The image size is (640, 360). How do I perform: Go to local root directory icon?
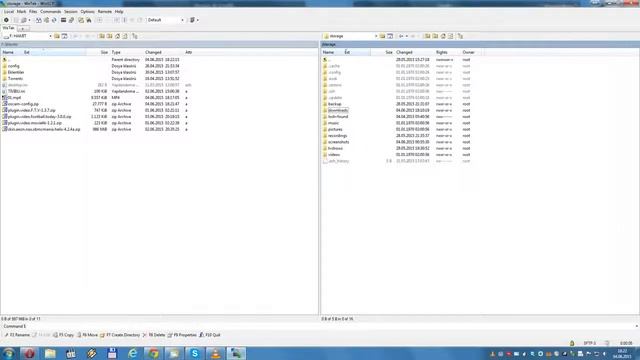click(x=110, y=36)
